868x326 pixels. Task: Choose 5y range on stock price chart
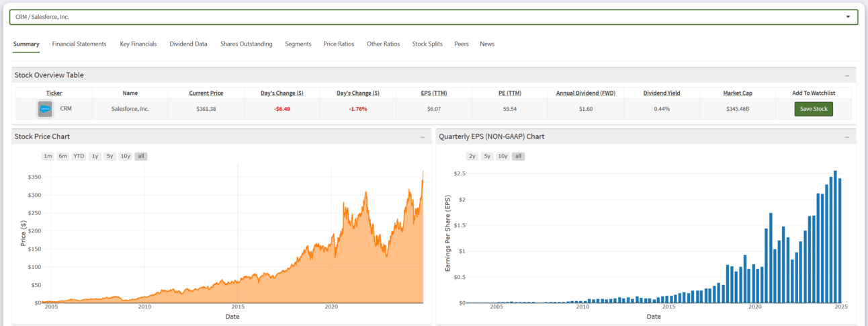coord(110,157)
